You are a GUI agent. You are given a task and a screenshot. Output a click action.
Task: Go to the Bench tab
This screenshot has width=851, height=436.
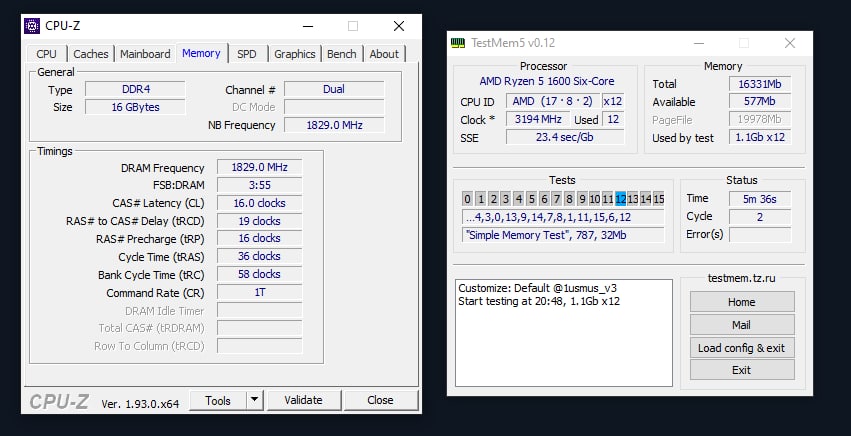[342, 54]
